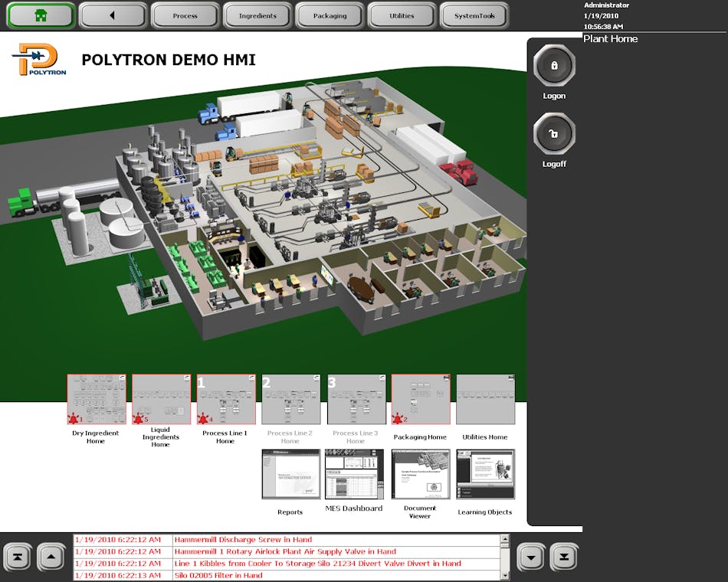Open the SystemTools menu
The image size is (728, 582).
coord(475,15)
